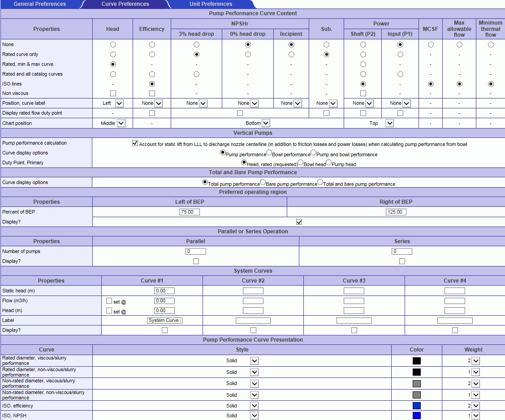Screen dimensions: 505x420
Task: Focus the Parallel number of pumps field
Action: 196,251
